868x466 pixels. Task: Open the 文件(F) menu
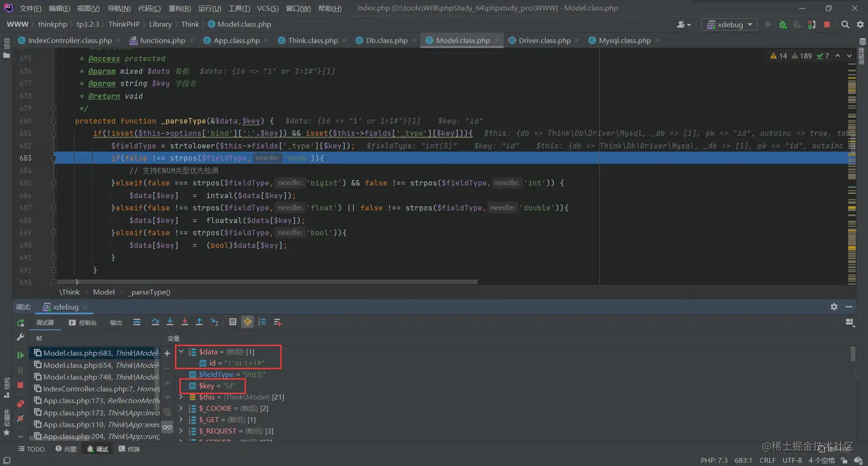tap(30, 9)
